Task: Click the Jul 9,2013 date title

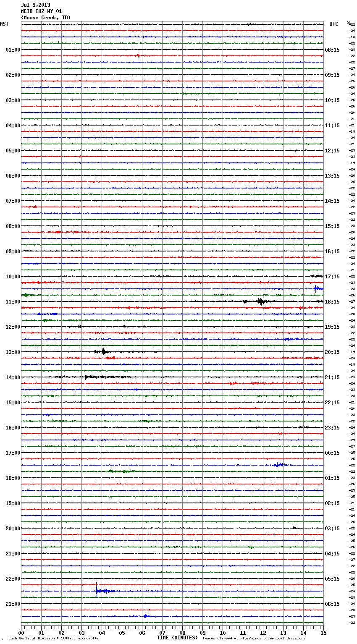Action: (35, 5)
